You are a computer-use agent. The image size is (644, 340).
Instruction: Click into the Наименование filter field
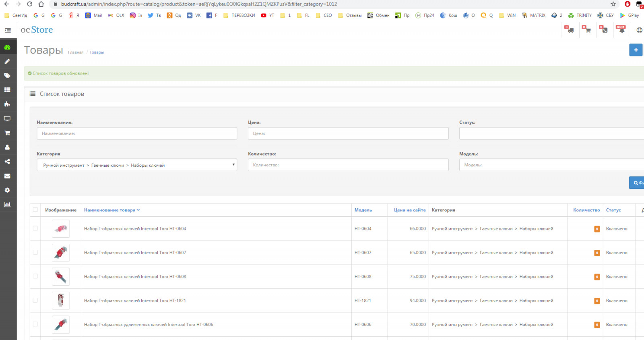pos(137,133)
